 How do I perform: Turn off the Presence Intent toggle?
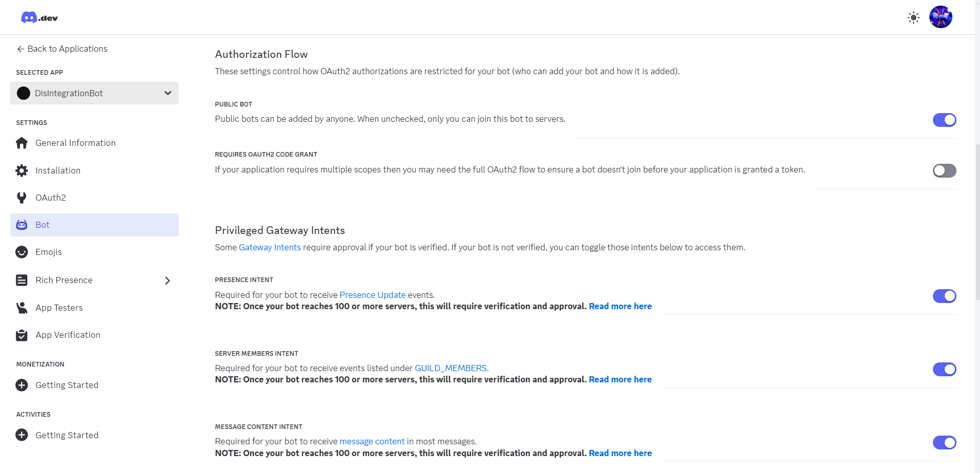click(x=944, y=296)
